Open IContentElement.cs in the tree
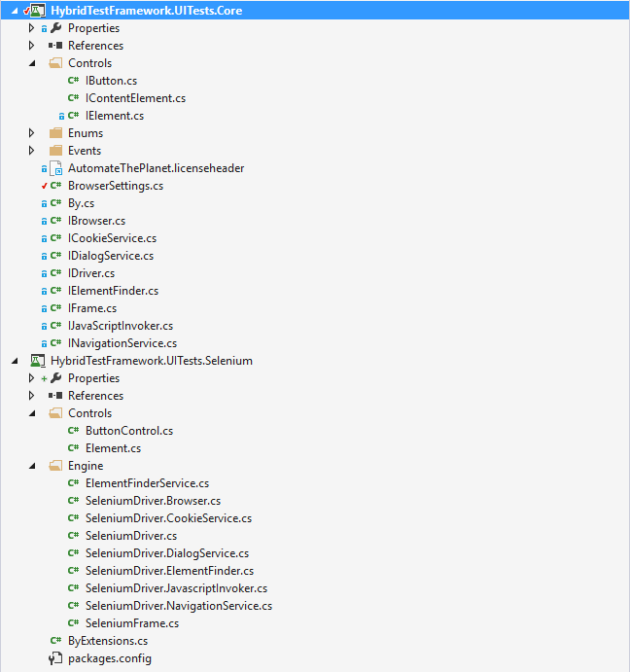 pos(135,98)
